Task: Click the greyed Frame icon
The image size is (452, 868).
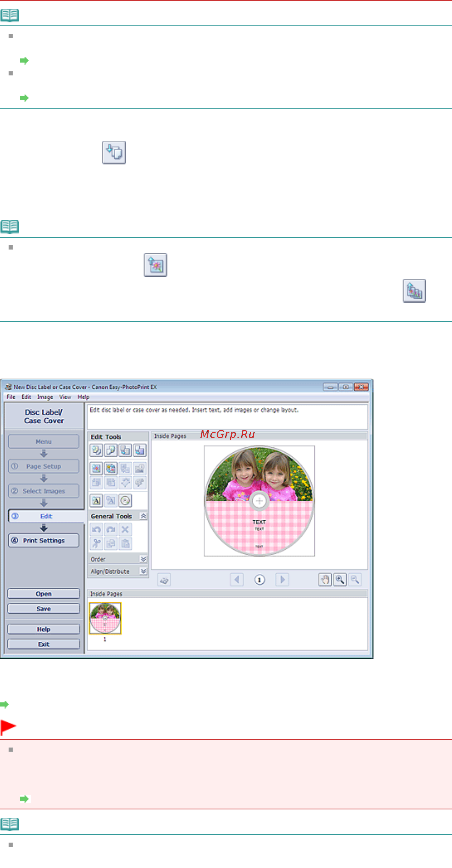Action: pos(111,482)
